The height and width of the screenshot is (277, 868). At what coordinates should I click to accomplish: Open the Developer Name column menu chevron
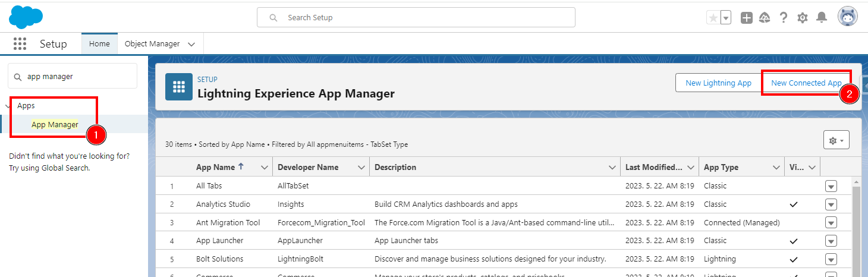click(x=361, y=168)
